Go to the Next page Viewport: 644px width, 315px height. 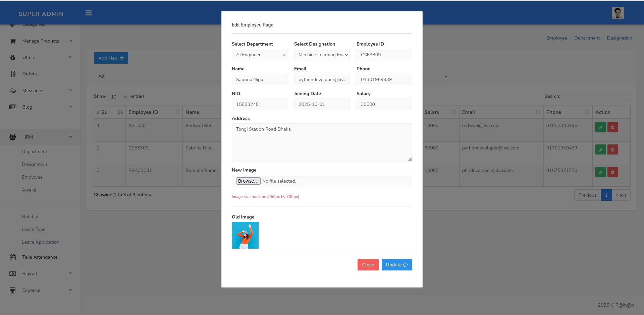coord(621,195)
